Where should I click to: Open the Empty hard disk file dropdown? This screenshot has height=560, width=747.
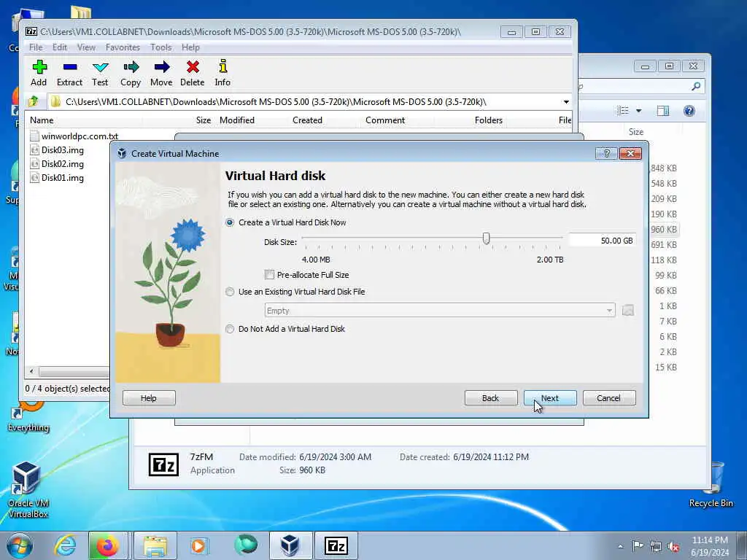[440, 311]
